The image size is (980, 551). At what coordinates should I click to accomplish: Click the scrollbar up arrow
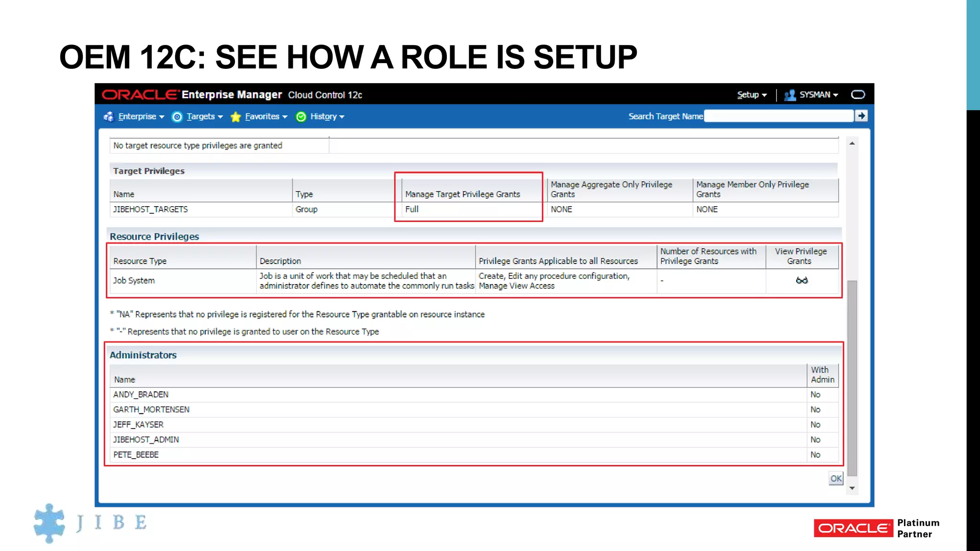point(852,143)
